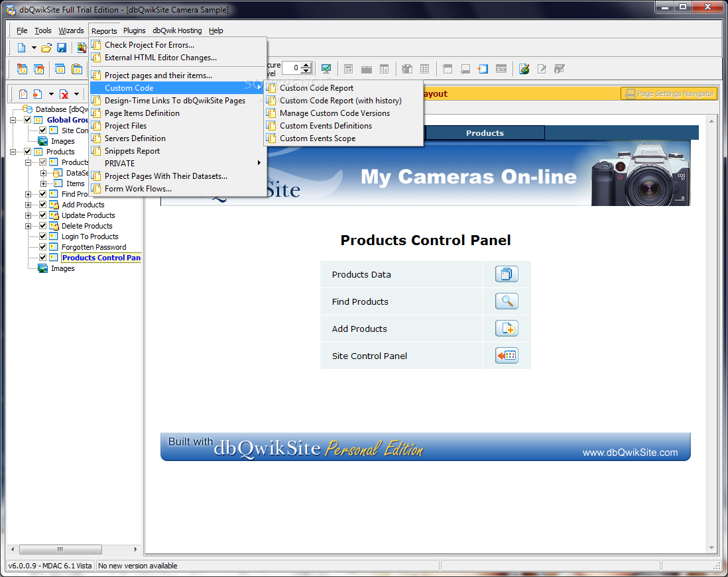Open the dropdown beside the red X icon
The height and width of the screenshot is (577, 728).
click(77, 94)
